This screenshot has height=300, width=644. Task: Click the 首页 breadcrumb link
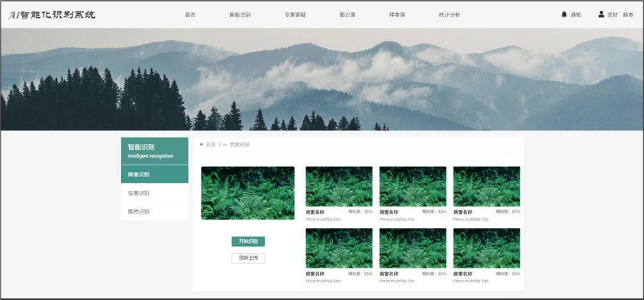[211, 144]
